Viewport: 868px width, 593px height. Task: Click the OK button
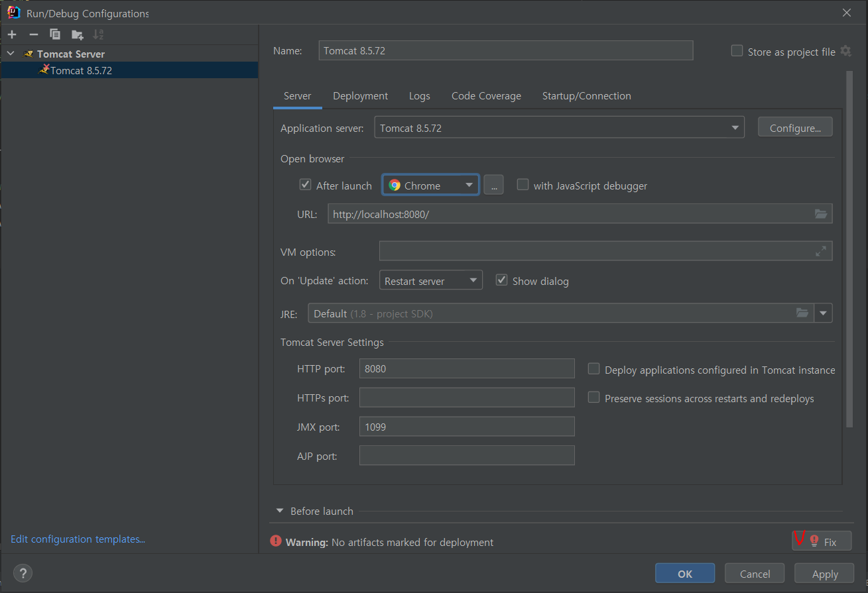point(685,574)
